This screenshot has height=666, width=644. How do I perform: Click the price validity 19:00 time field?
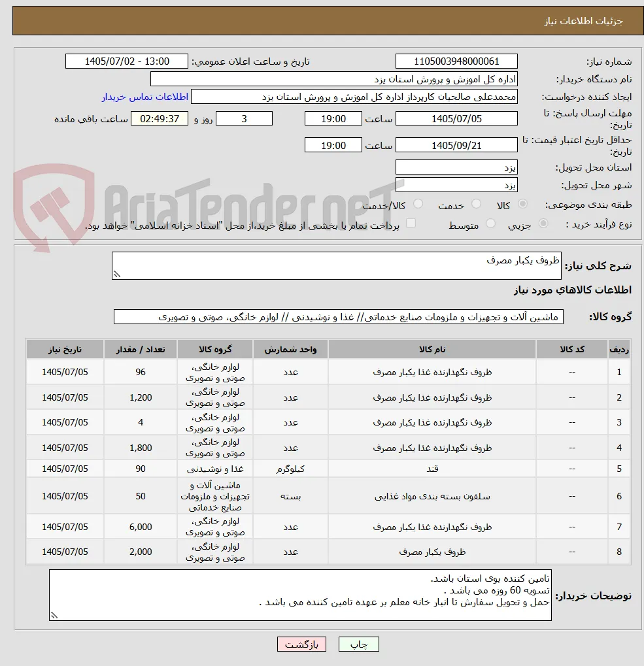point(333,145)
